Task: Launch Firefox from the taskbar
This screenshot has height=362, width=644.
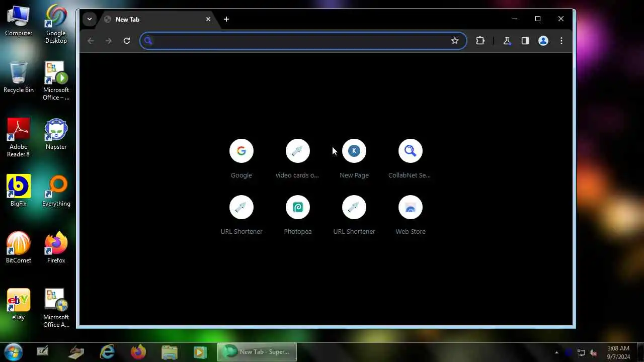Action: [138, 352]
